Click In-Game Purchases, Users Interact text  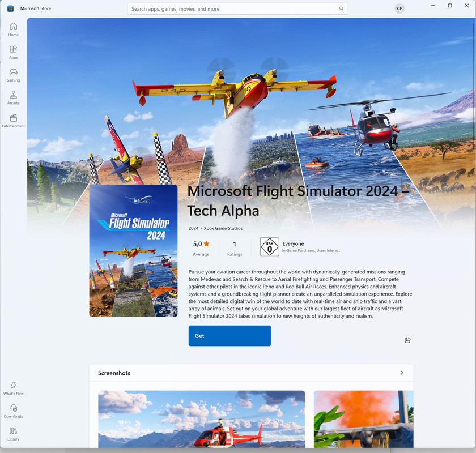[x=311, y=251]
